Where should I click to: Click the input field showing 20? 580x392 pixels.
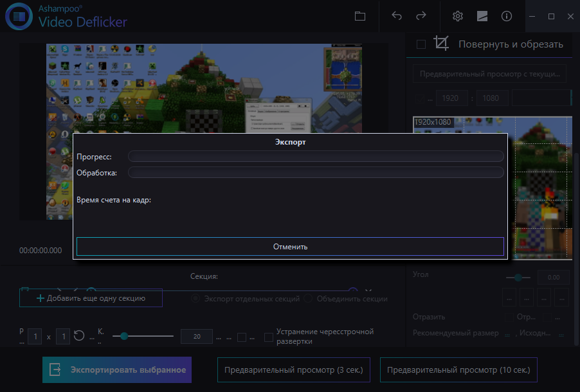[196, 337]
